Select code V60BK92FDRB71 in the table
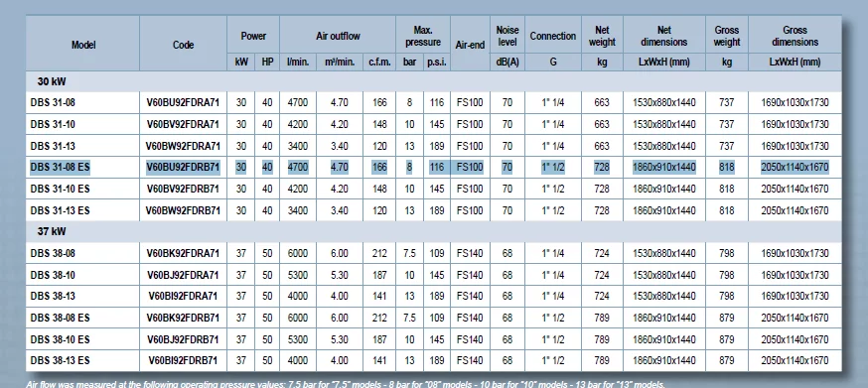The height and width of the screenshot is (388, 868). [x=183, y=318]
